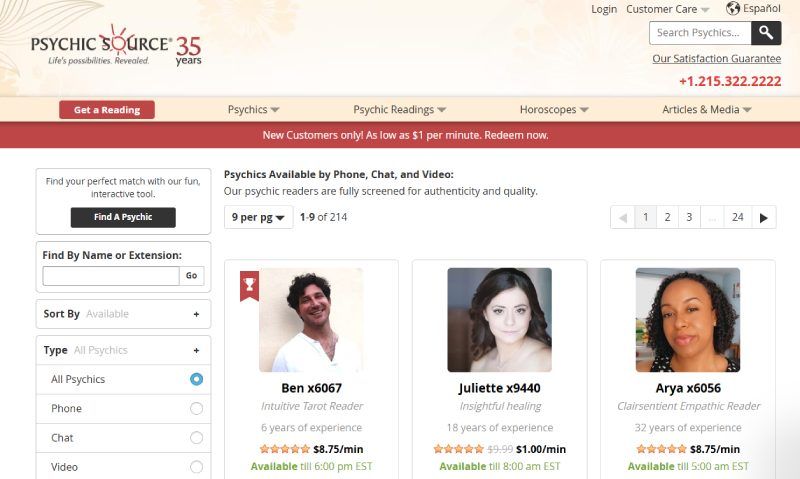Open Juliette's profile photo
Image resolution: width=800 pixels, height=479 pixels.
click(499, 319)
